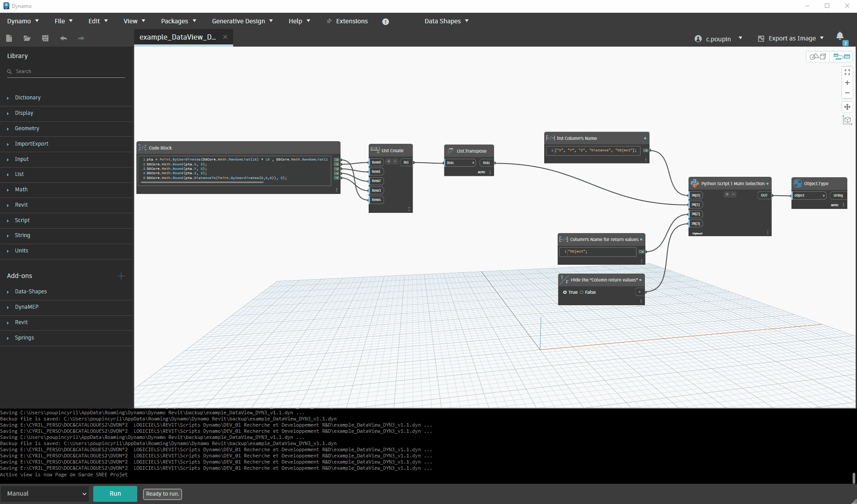Click the Orbit 3D cube icon

[847, 120]
